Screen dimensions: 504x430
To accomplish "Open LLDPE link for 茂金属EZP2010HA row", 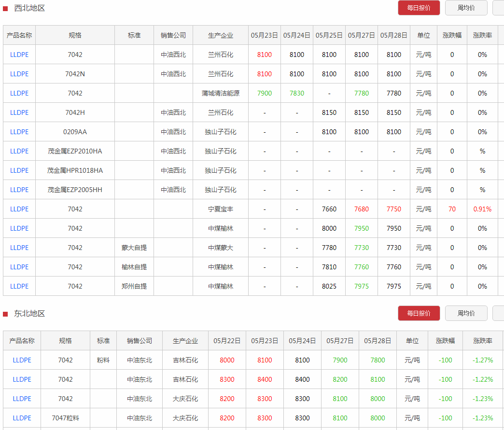I will coord(19,151).
